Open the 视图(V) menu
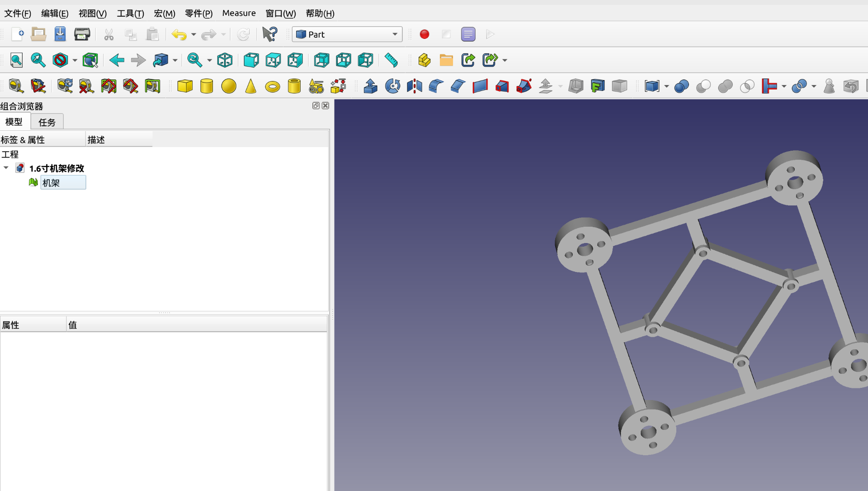The height and width of the screenshot is (491, 868). pyautogui.click(x=93, y=13)
